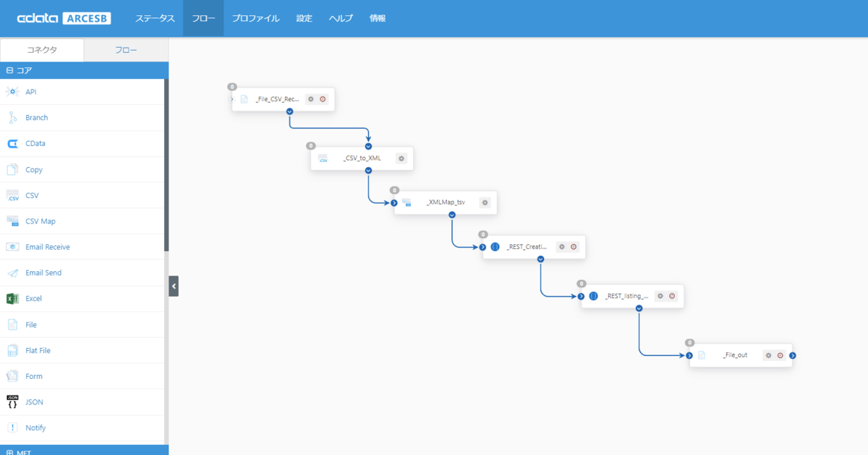Click the gear icon on _XMLMap_tsv node
The width and height of the screenshot is (868, 455).
485,203
